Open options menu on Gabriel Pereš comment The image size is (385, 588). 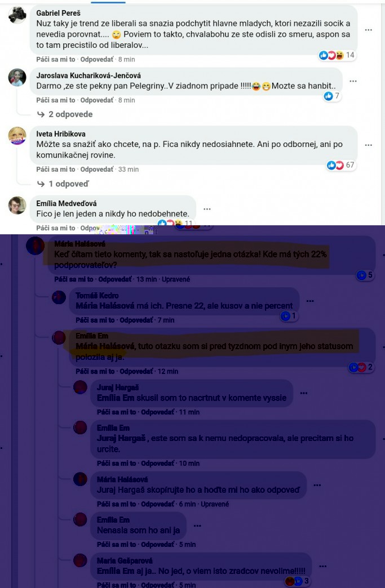369,30
